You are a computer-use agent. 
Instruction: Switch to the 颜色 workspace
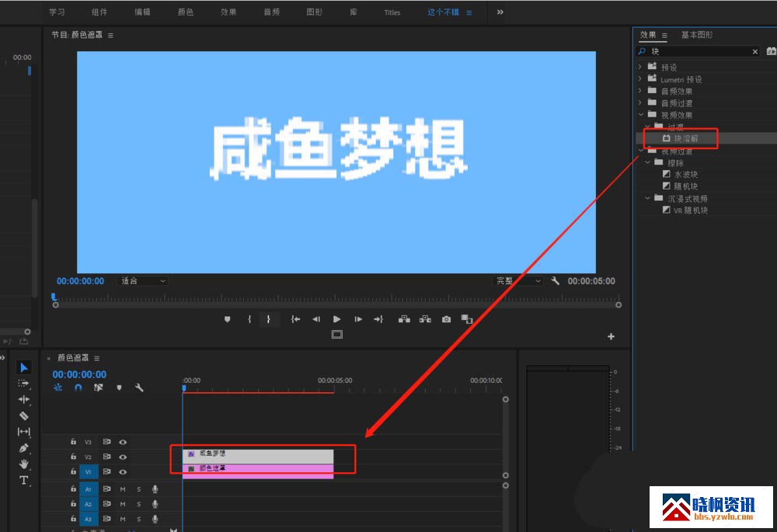186,12
